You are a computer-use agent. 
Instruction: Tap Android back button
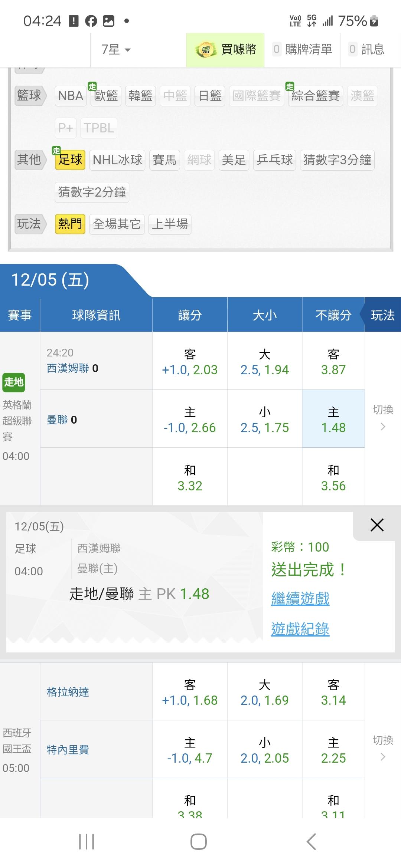[311, 842]
